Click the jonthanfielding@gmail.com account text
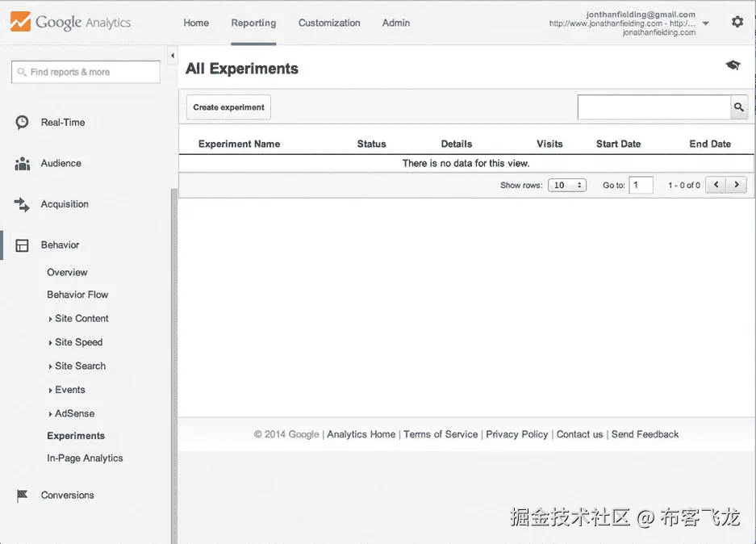The image size is (756, 544). coord(641,15)
